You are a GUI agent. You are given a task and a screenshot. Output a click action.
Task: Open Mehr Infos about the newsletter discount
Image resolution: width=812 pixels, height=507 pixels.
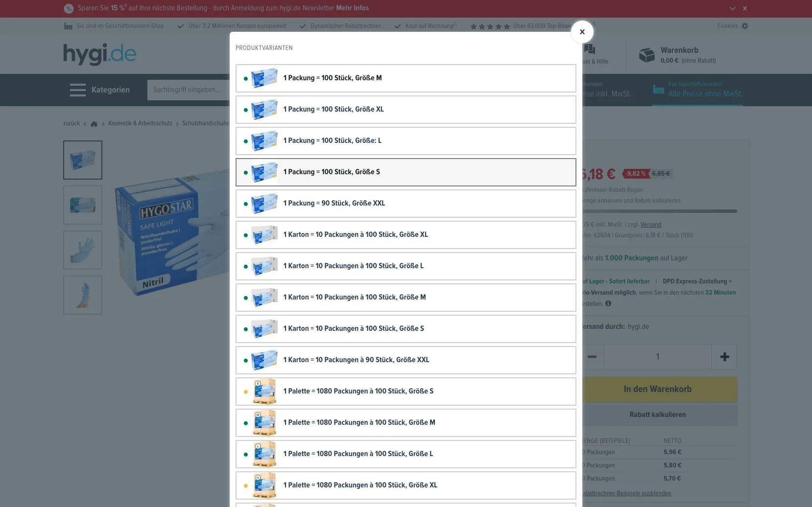(x=352, y=8)
